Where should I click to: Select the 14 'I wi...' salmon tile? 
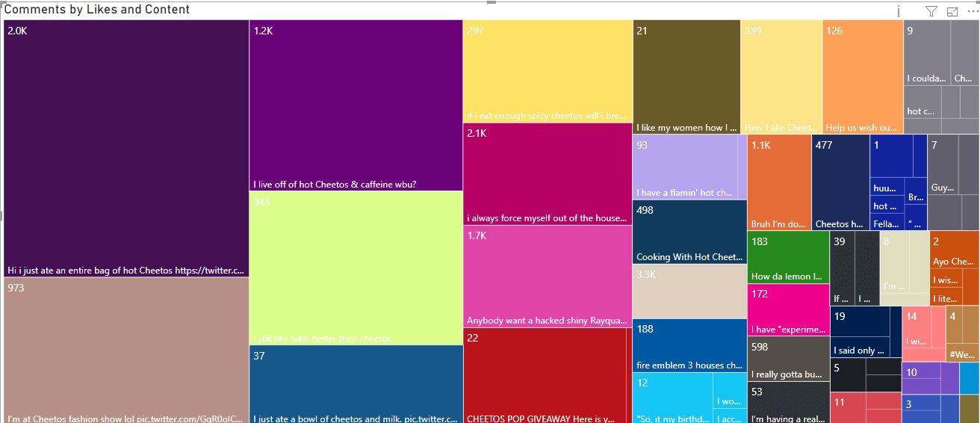tap(917, 327)
